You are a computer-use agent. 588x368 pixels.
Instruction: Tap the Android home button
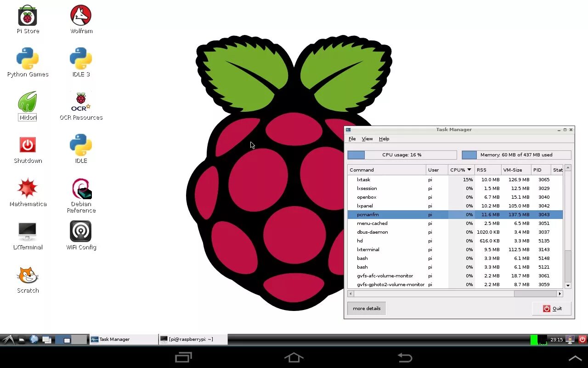coord(294,357)
